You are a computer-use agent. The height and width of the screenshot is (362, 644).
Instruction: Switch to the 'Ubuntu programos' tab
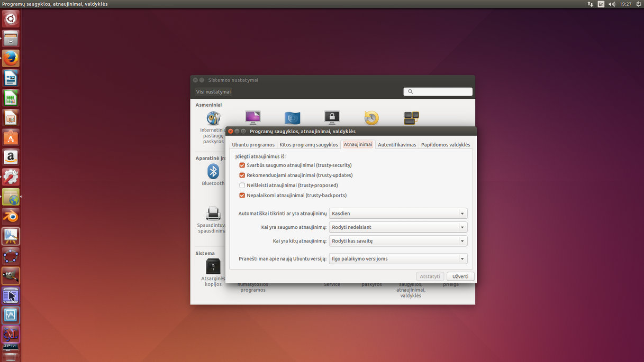tap(253, 145)
